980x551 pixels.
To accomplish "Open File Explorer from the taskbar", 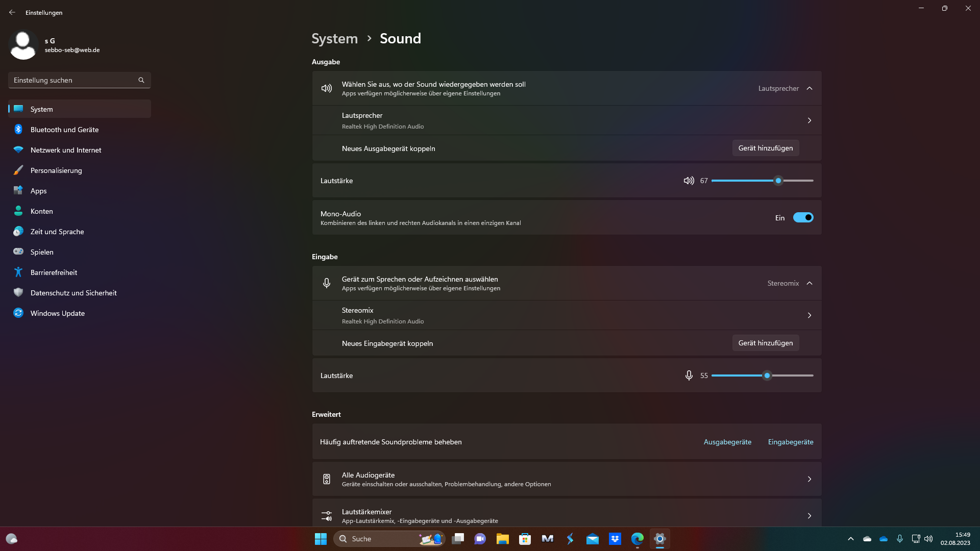I will click(503, 539).
